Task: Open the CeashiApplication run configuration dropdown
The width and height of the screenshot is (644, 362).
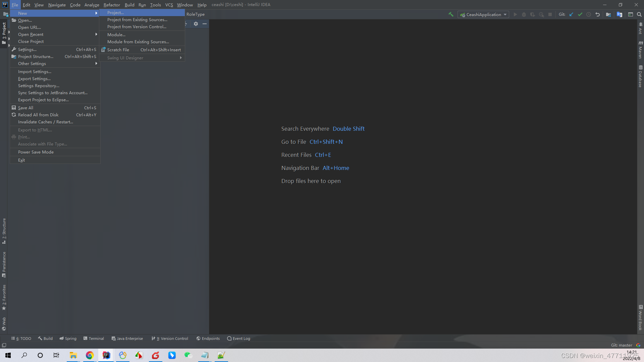Action: tap(483, 14)
